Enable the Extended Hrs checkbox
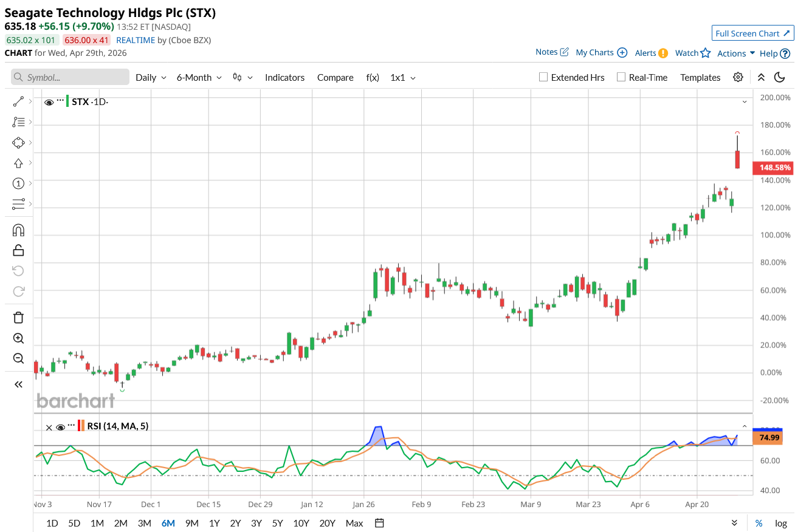 pos(544,77)
